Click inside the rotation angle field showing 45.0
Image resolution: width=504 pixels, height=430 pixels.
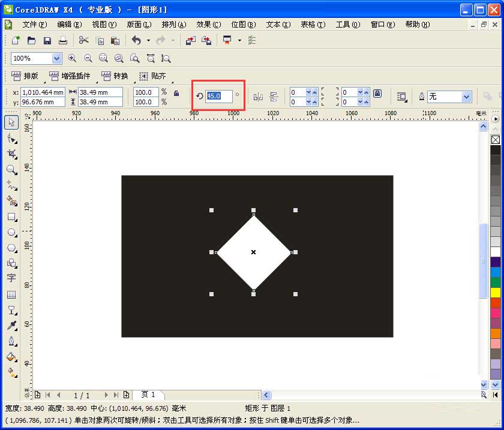[219, 95]
